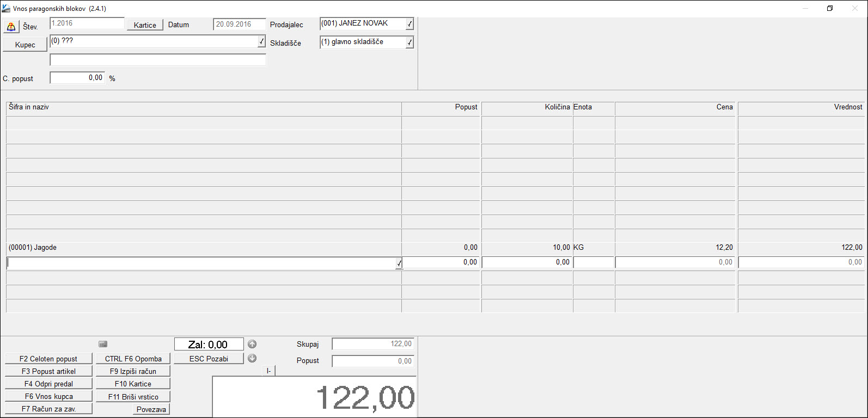Focus the empty field below Kupec

[158, 60]
